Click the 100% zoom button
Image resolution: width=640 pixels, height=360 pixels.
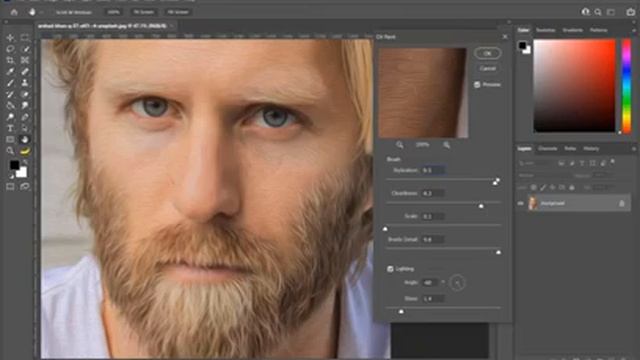coord(113,12)
